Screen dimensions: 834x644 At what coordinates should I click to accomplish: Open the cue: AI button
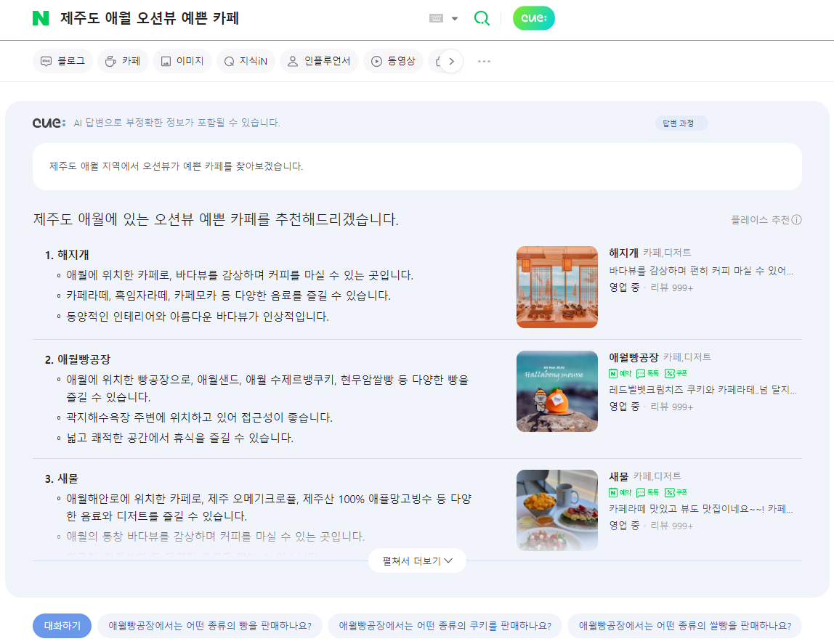(x=533, y=18)
